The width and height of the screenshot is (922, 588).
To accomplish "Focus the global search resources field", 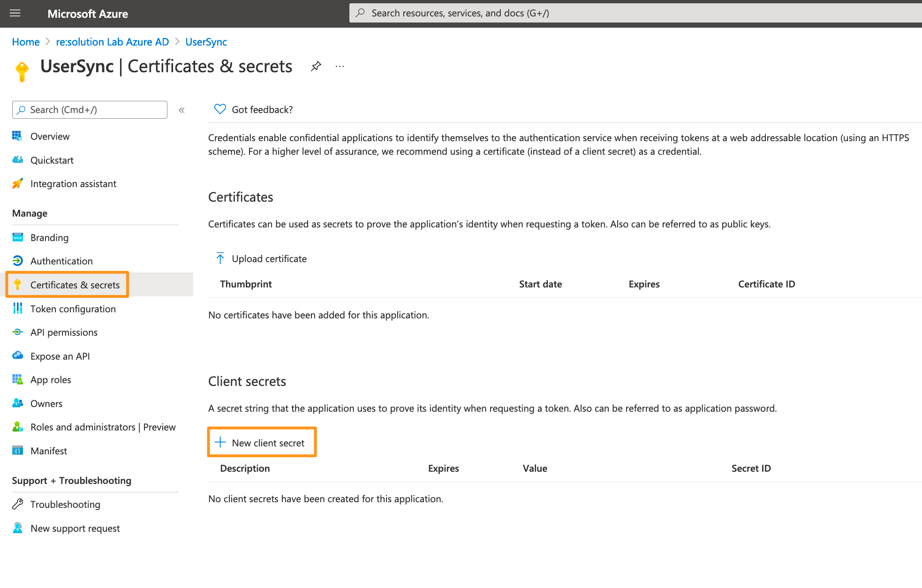I will [635, 13].
